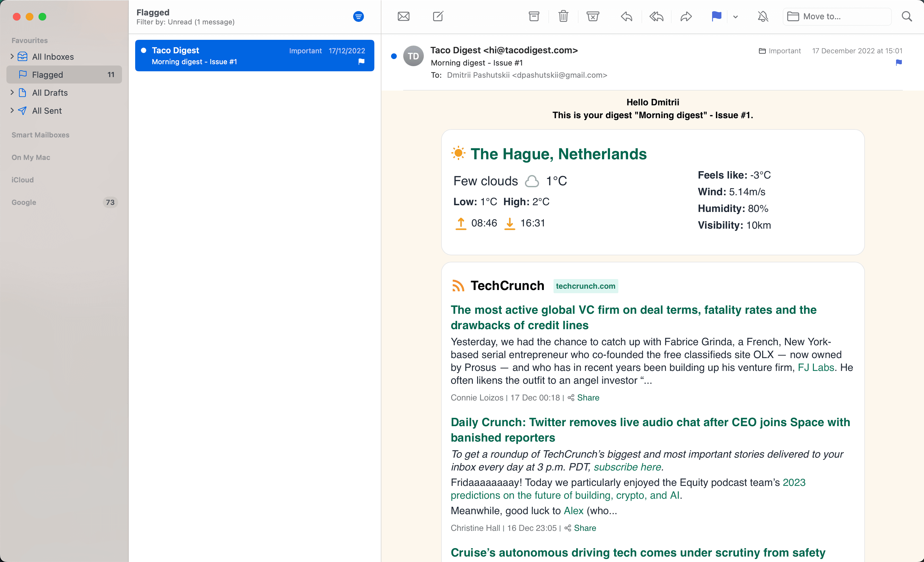Toggle mute notifications icon
The height and width of the screenshot is (562, 924).
coord(762,16)
